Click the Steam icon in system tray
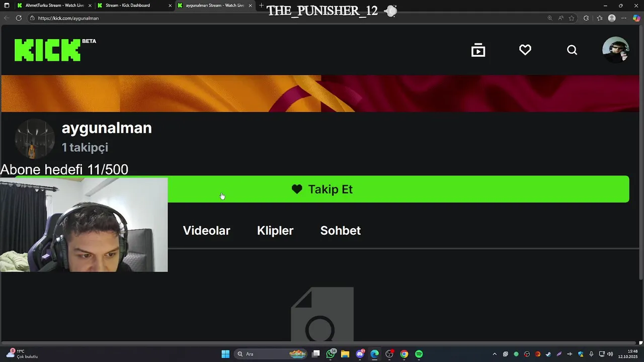Screen dimensions: 644x362 pyautogui.click(x=548, y=354)
